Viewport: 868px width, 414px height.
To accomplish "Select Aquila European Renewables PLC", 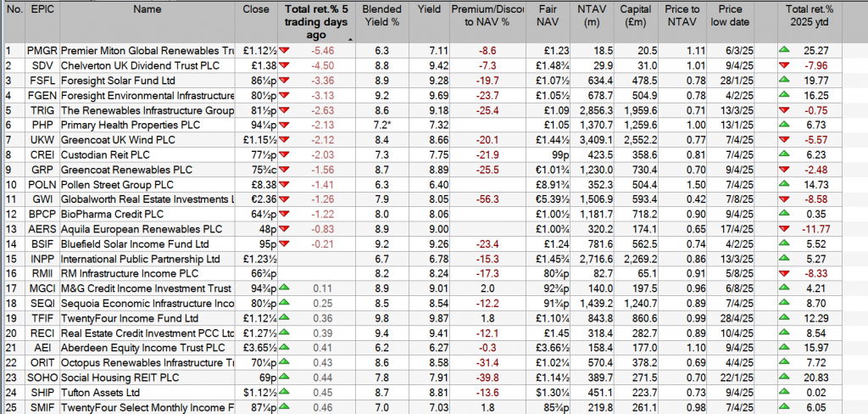I will point(142,229).
